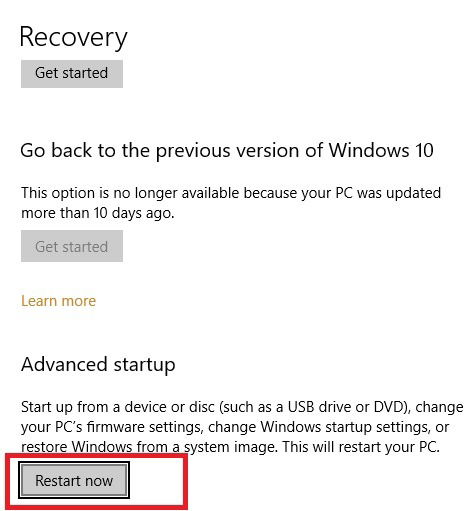Click the top Get started button under Recovery
Screen dimensions: 474x511
pos(72,74)
